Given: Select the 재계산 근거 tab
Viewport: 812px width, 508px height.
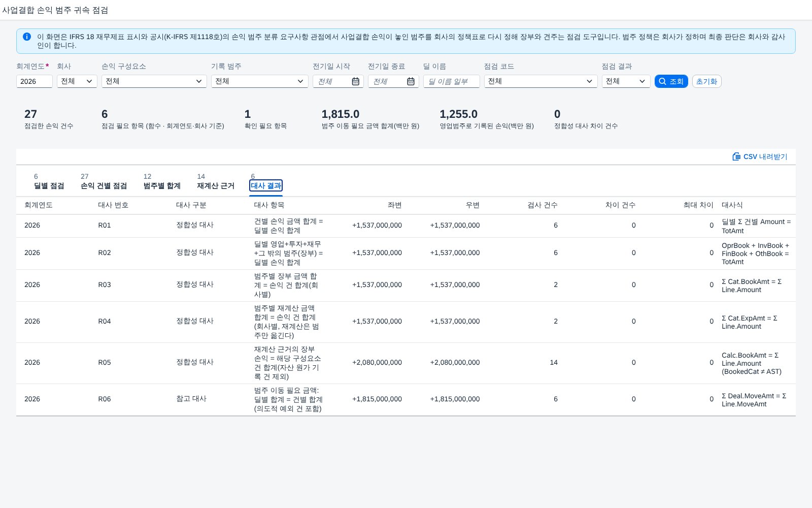Looking at the screenshot, I should (216, 185).
